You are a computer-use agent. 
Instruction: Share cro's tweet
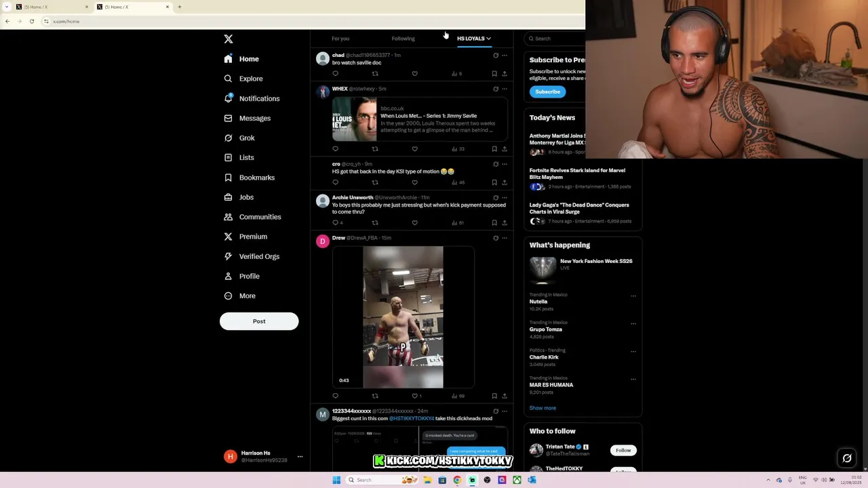click(505, 182)
